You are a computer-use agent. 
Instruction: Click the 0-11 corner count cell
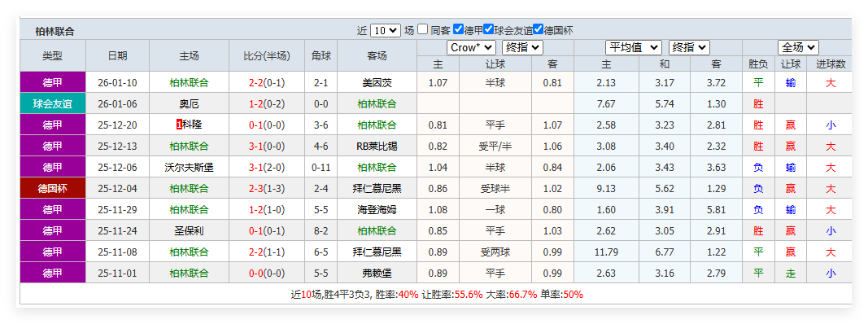click(x=321, y=167)
